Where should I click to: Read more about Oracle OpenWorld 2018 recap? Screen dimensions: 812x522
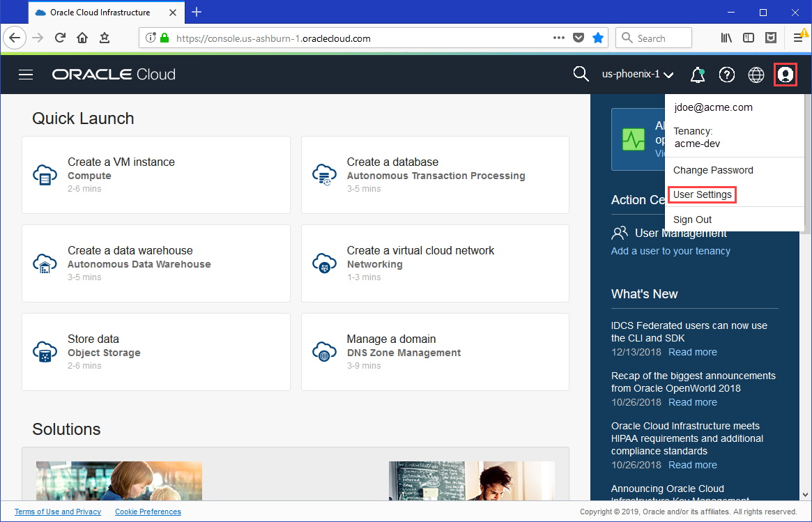pyautogui.click(x=692, y=402)
